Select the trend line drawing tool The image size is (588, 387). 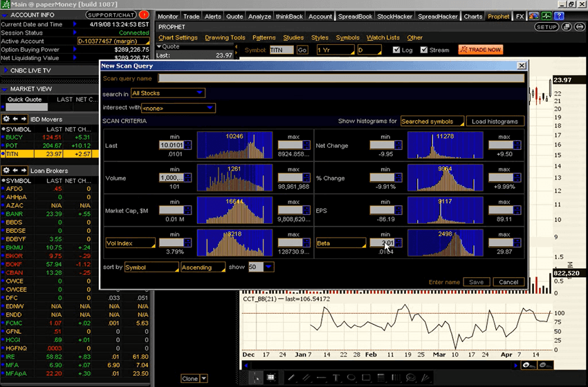[x=291, y=377]
